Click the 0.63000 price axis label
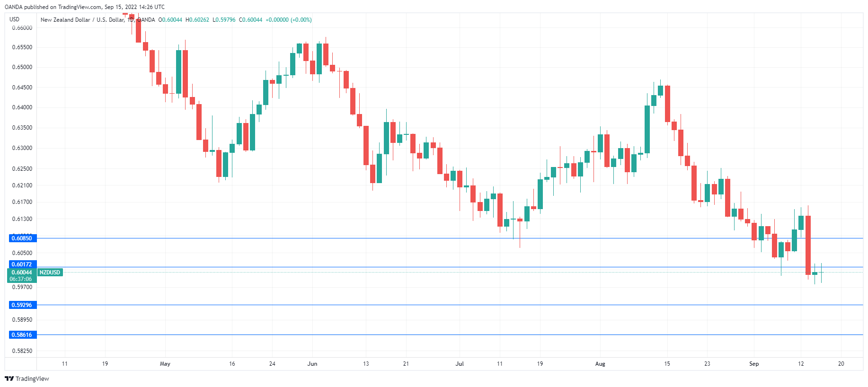The width and height of the screenshot is (868, 387). coord(22,148)
